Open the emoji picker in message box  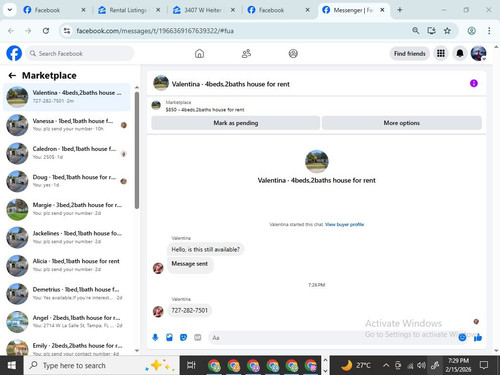tap(462, 338)
